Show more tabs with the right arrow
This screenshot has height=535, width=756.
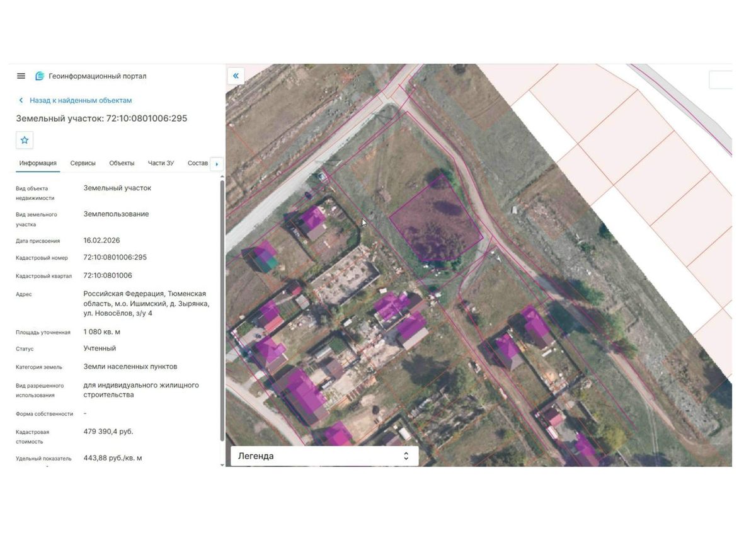tap(217, 164)
